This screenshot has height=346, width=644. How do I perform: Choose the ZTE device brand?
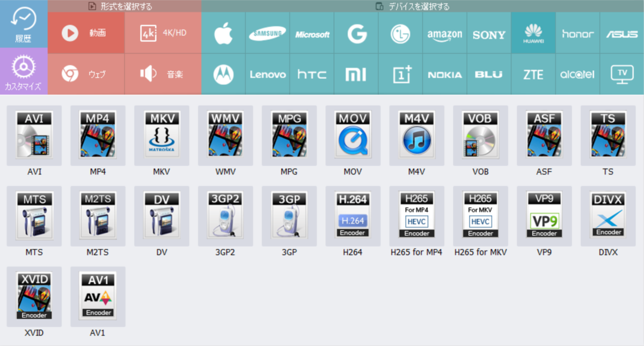click(533, 74)
